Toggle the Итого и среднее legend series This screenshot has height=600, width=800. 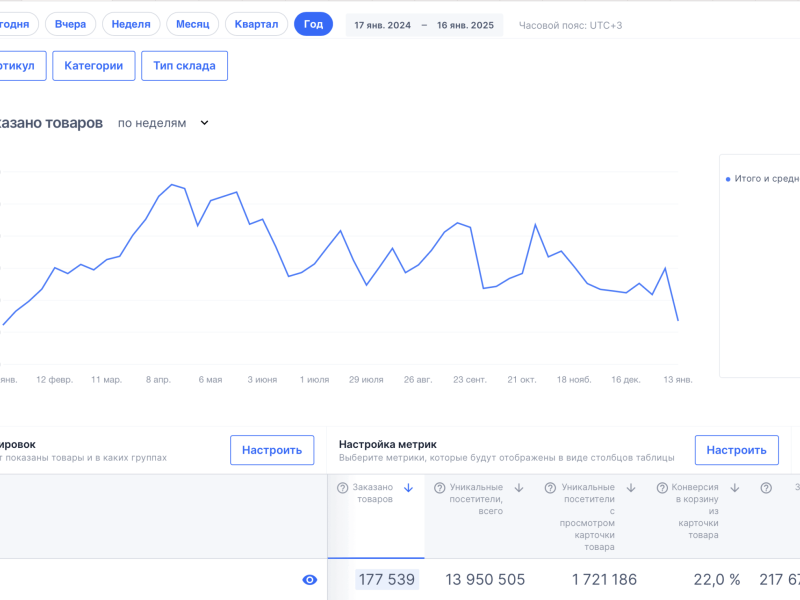tap(762, 179)
